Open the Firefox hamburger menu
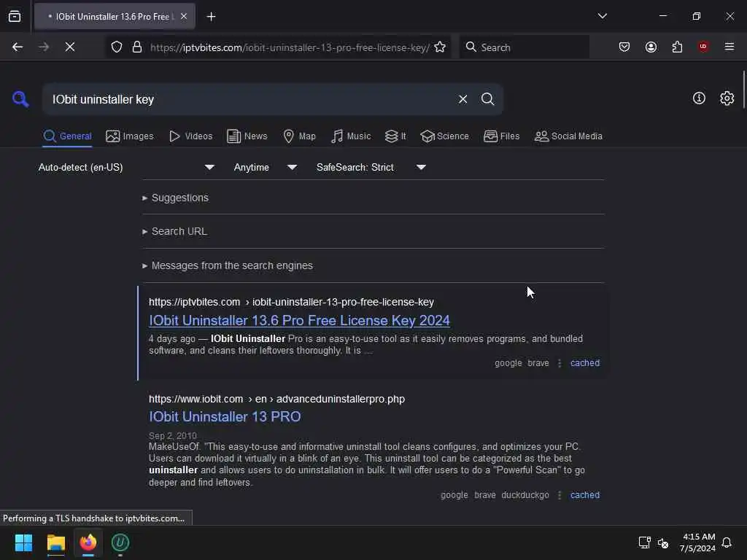This screenshot has width=747, height=560. click(729, 47)
